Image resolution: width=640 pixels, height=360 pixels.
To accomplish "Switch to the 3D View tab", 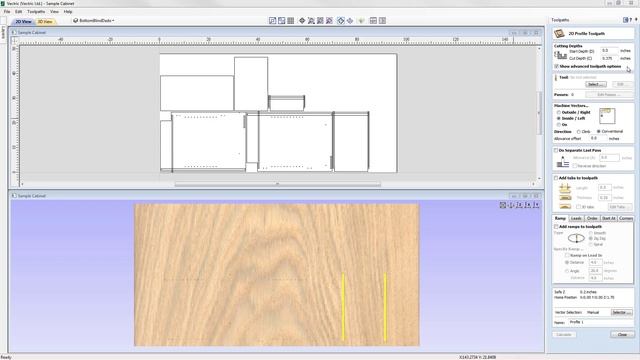I will tap(45, 21).
